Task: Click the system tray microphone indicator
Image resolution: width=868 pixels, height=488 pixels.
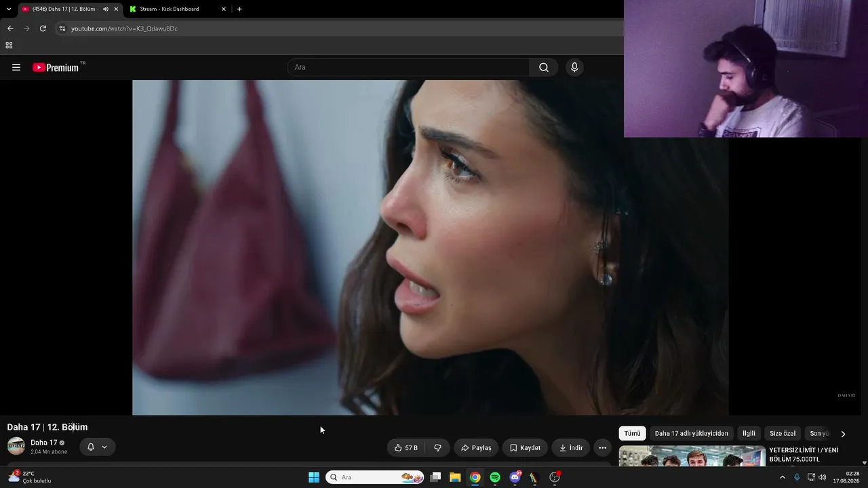Action: 797,477
